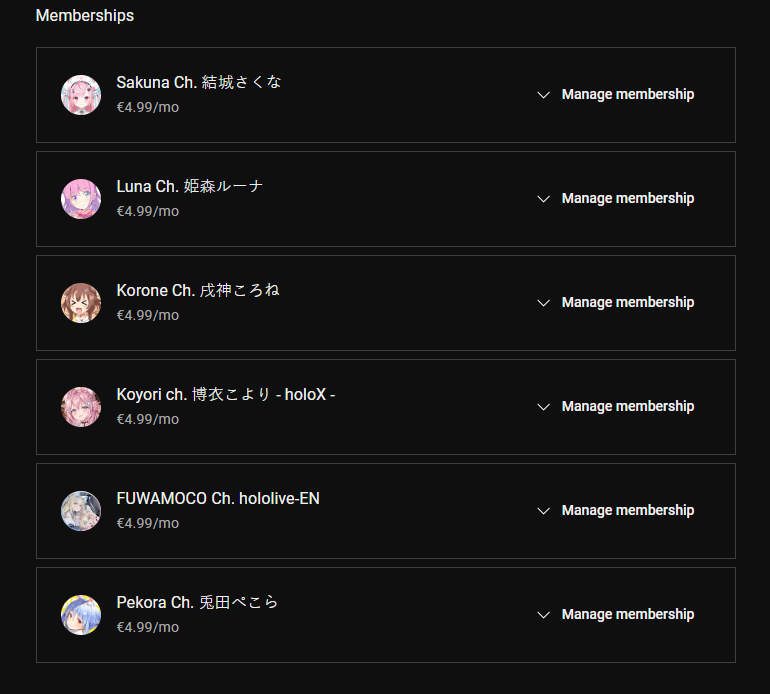770x694 pixels.
Task: Expand the Koyori ch. membership chevron
Action: [543, 407]
